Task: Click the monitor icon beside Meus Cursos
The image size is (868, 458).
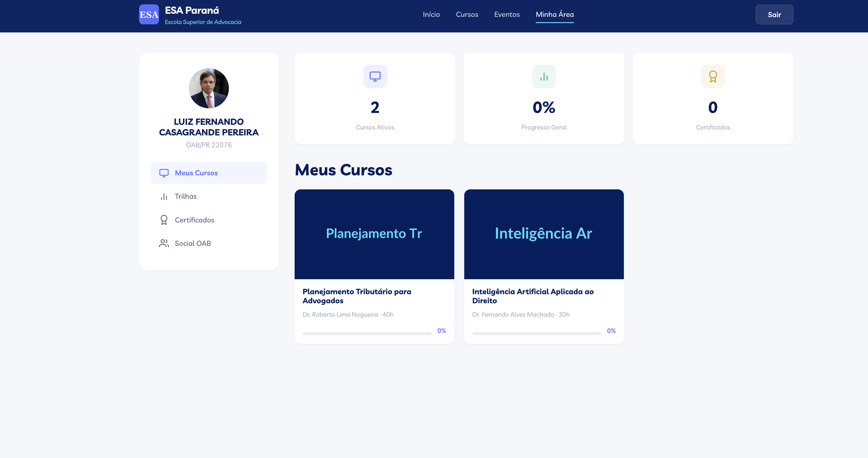Action: [x=164, y=173]
